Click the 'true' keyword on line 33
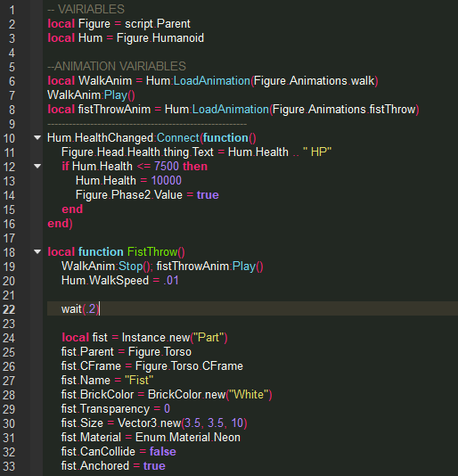458x476 pixels. coord(154,466)
